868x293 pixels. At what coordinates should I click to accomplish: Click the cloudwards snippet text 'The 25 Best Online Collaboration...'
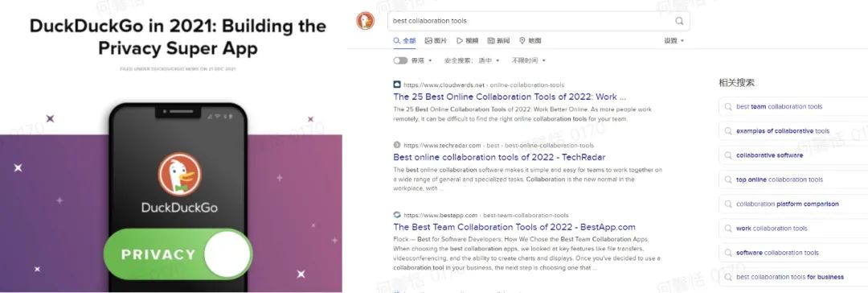pos(522,114)
